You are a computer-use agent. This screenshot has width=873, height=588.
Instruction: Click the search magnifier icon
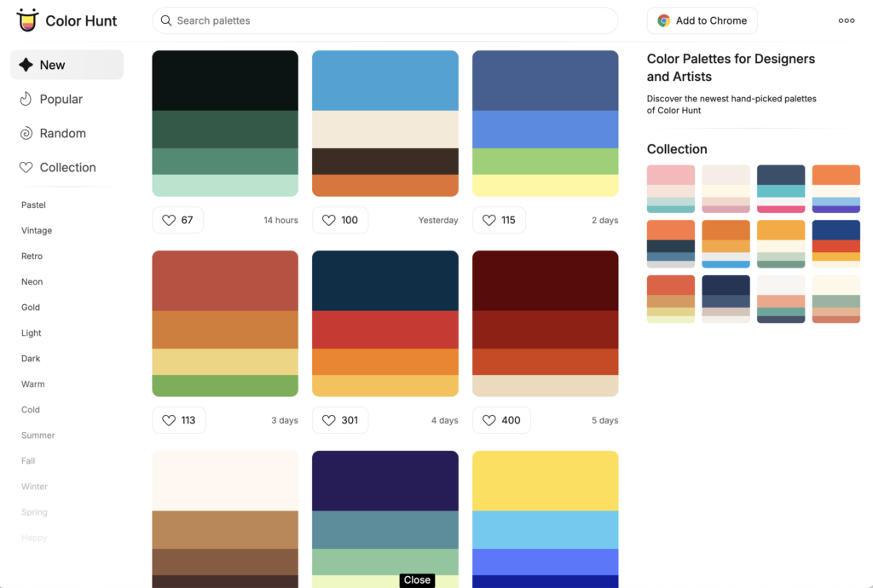tap(165, 20)
